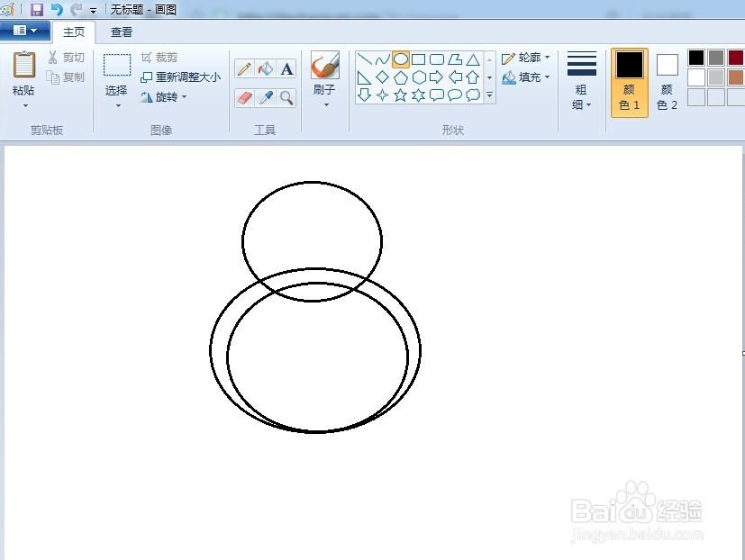Pick the white palette swatch
Screen dimensions: 745x560
tap(696, 77)
